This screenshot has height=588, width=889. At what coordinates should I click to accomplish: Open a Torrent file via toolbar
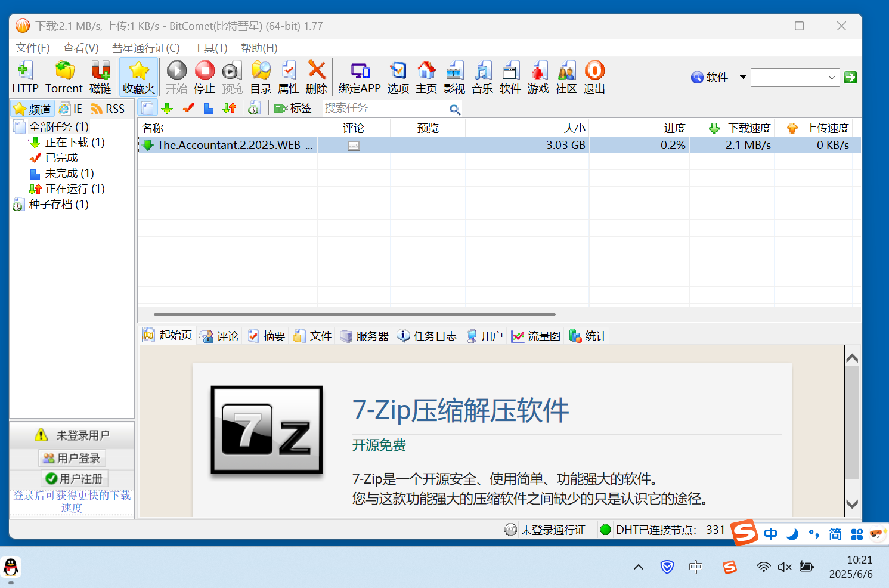(64, 77)
